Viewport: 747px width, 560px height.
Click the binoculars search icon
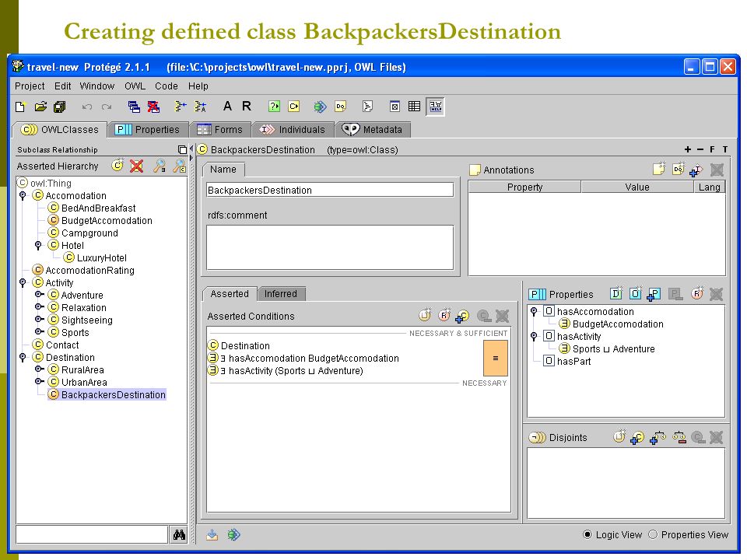click(x=179, y=535)
